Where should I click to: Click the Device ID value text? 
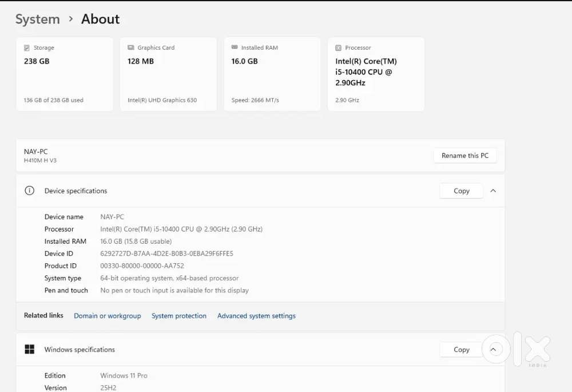tap(166, 254)
